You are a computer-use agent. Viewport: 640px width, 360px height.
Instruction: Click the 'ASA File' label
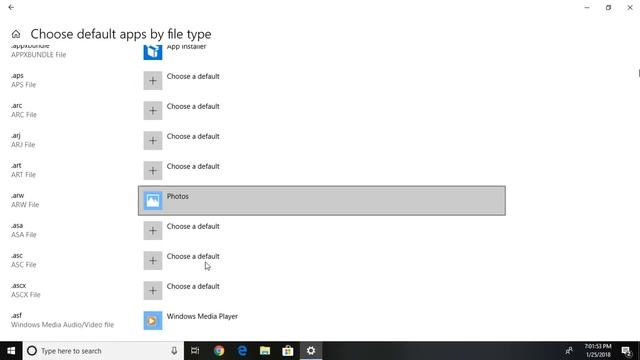coord(24,235)
